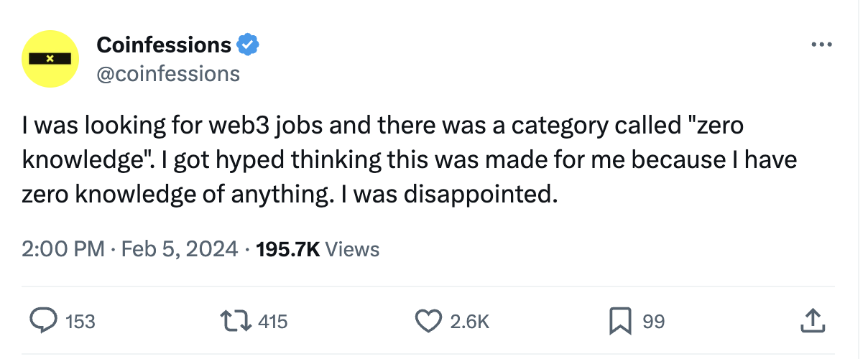Like the tweet with the heart icon
Image resolution: width=868 pixels, height=359 pixels.
[429, 321]
